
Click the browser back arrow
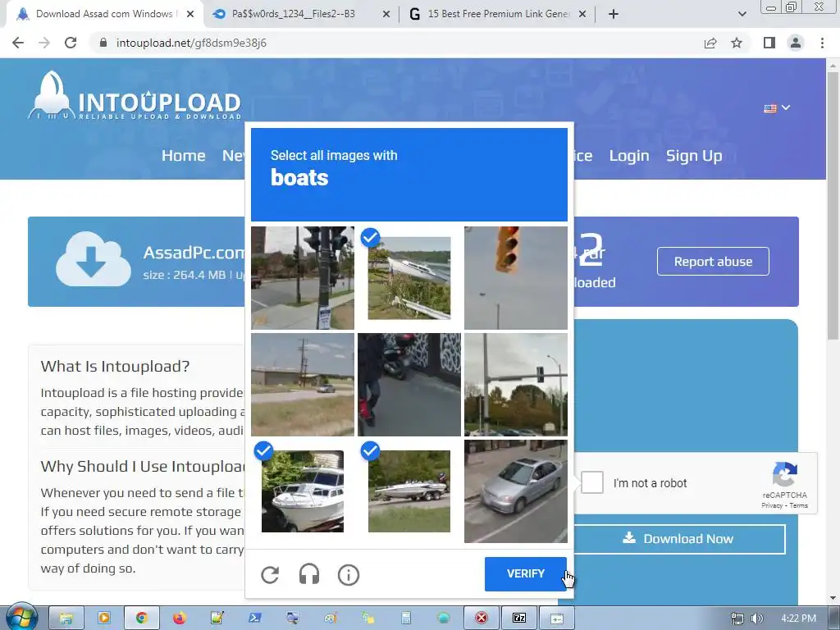tap(18, 43)
